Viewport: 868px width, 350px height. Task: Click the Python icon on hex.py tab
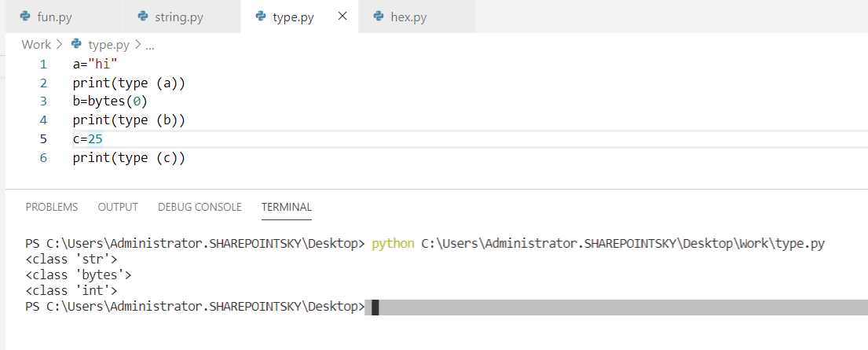coord(379,17)
